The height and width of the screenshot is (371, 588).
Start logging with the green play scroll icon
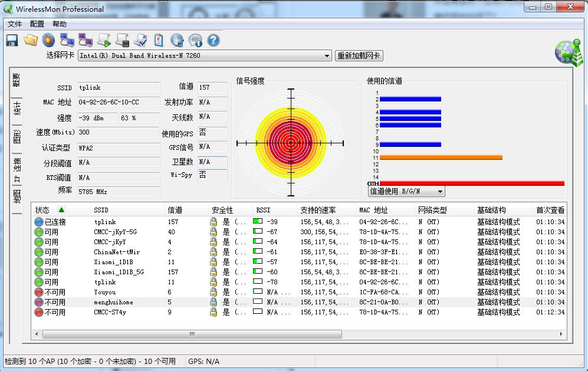[104, 40]
